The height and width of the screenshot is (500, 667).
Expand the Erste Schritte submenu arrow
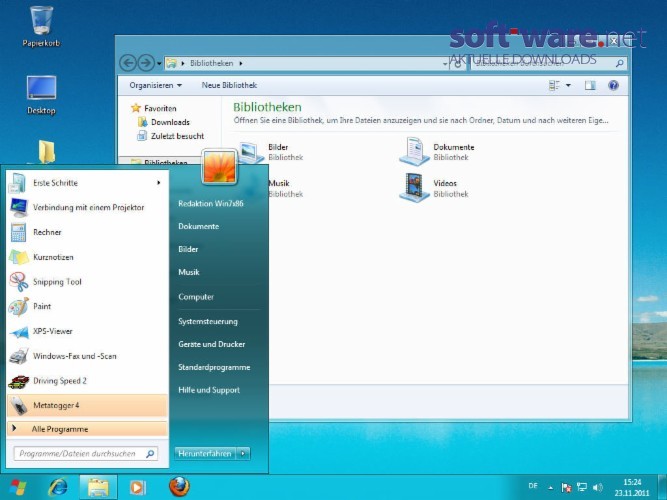159,183
